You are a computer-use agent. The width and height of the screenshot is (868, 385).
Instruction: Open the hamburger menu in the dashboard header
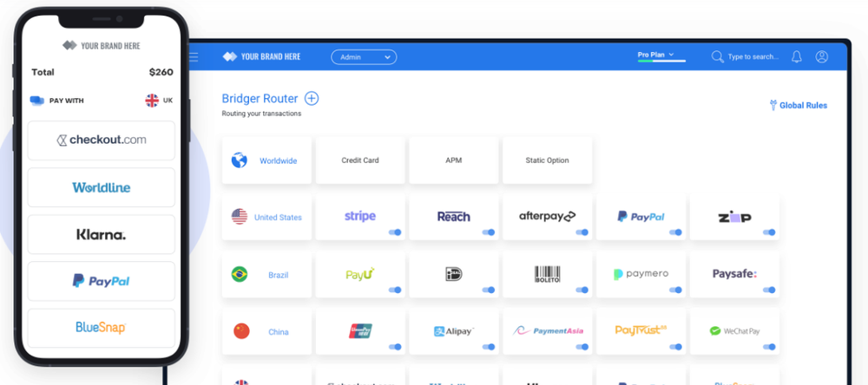click(194, 56)
